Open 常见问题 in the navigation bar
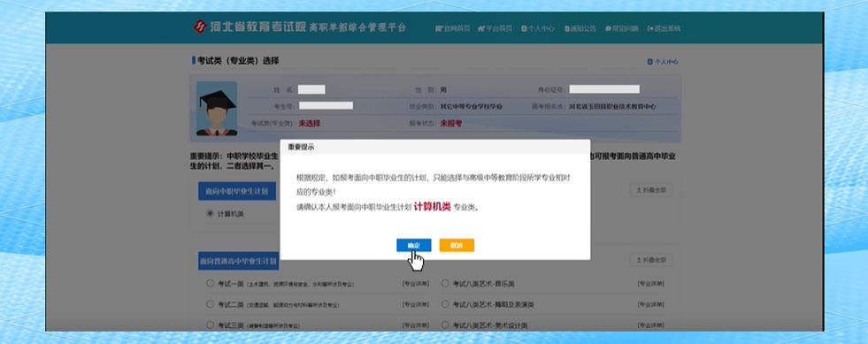 622,28
